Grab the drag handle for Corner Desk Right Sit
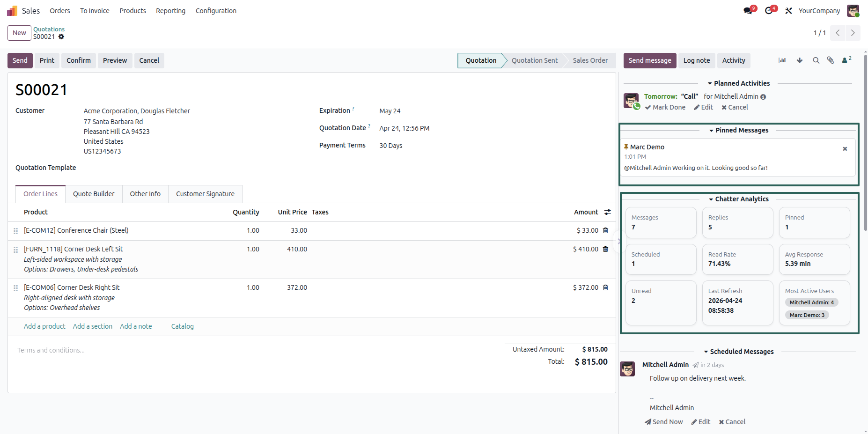 tap(15, 288)
